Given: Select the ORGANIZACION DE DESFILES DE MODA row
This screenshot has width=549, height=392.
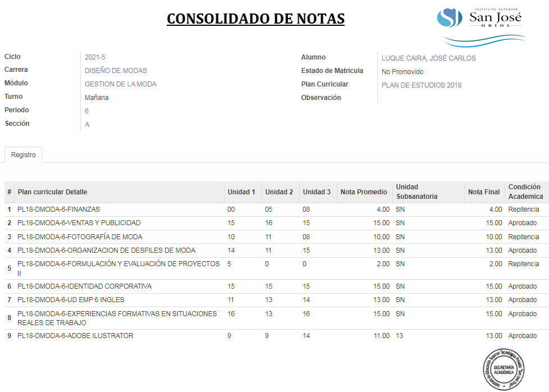Looking at the screenshot, I should [x=277, y=250].
